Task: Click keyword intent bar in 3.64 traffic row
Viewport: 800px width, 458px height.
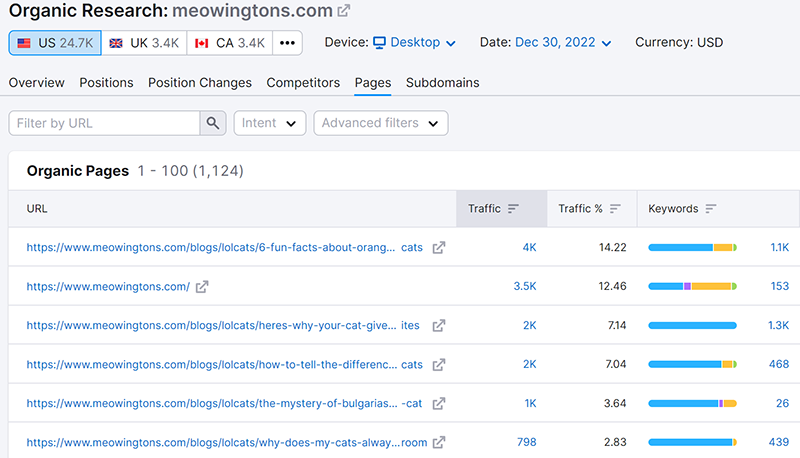Action: pos(692,403)
